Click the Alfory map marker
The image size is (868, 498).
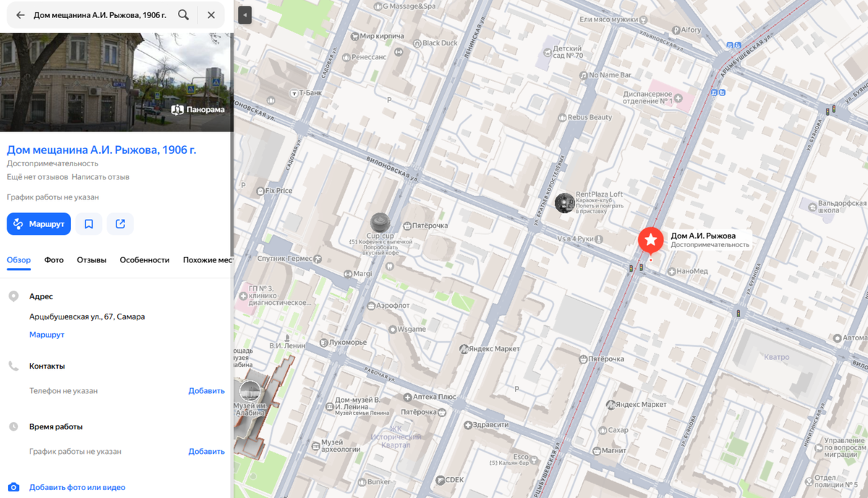(676, 30)
